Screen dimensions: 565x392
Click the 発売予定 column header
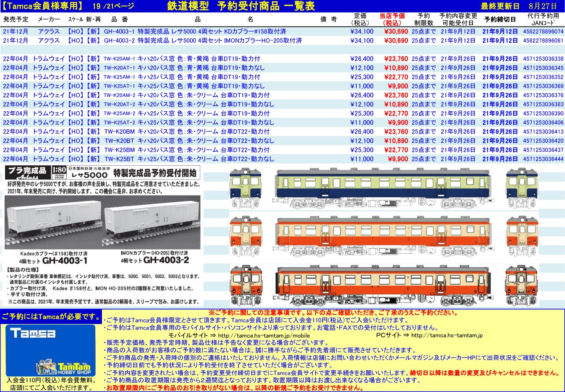[x=16, y=19]
